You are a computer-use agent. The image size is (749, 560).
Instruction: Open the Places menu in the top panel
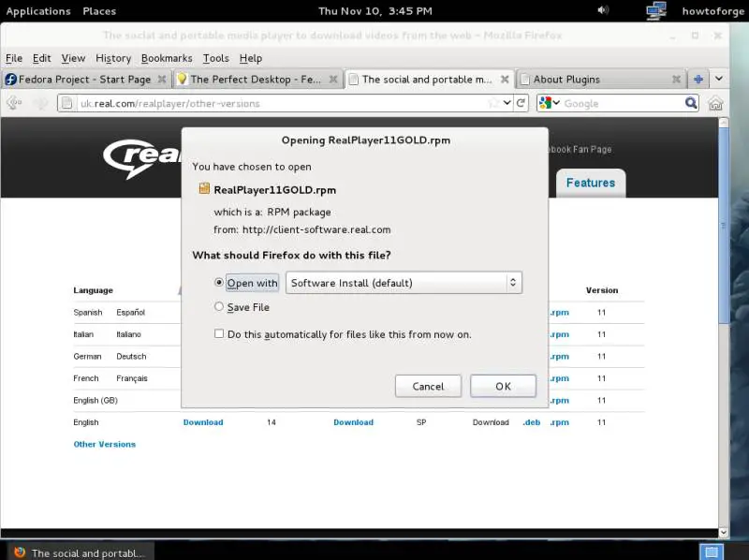pyautogui.click(x=99, y=11)
